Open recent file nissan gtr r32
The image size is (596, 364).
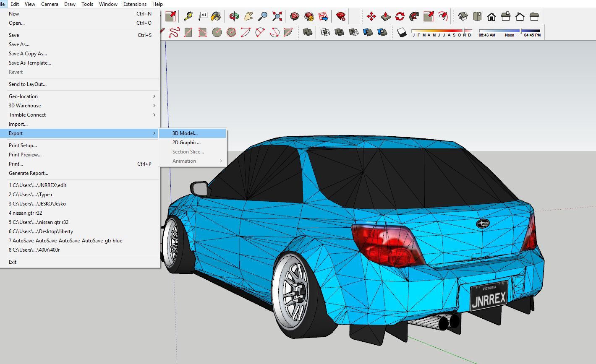point(25,213)
